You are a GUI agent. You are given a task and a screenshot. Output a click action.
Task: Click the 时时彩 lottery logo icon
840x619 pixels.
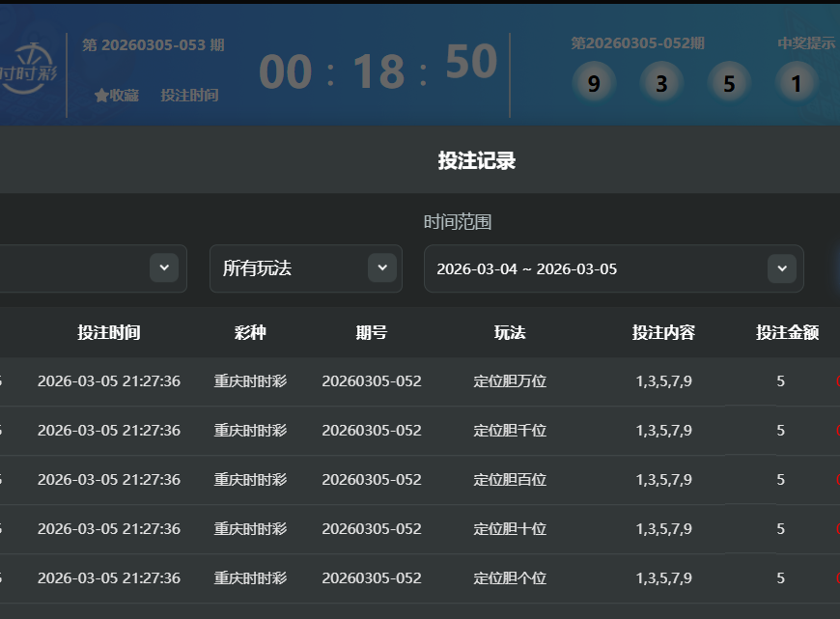(29, 70)
